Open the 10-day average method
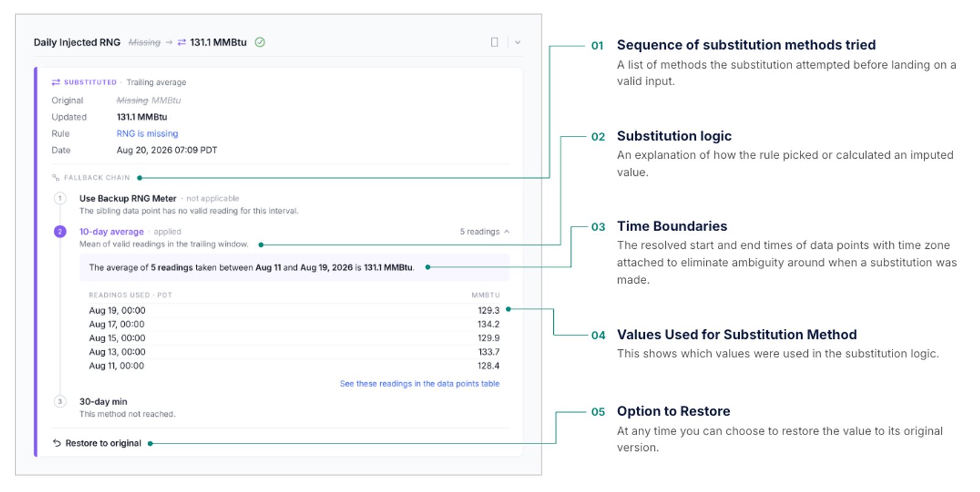 coord(111,232)
